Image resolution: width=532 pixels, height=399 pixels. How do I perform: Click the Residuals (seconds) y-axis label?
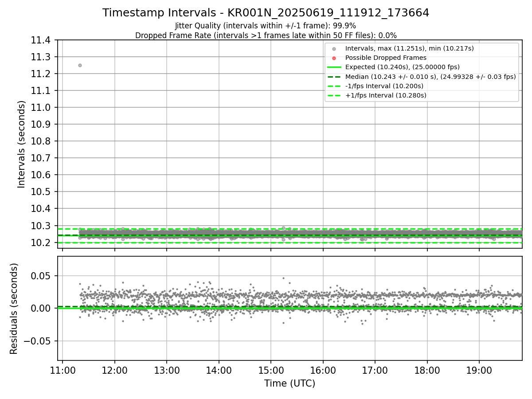tap(14, 309)
